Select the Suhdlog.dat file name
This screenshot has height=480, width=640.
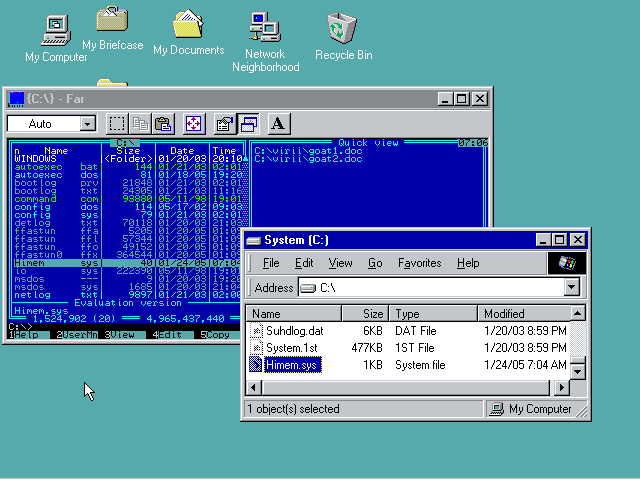pyautogui.click(x=294, y=331)
